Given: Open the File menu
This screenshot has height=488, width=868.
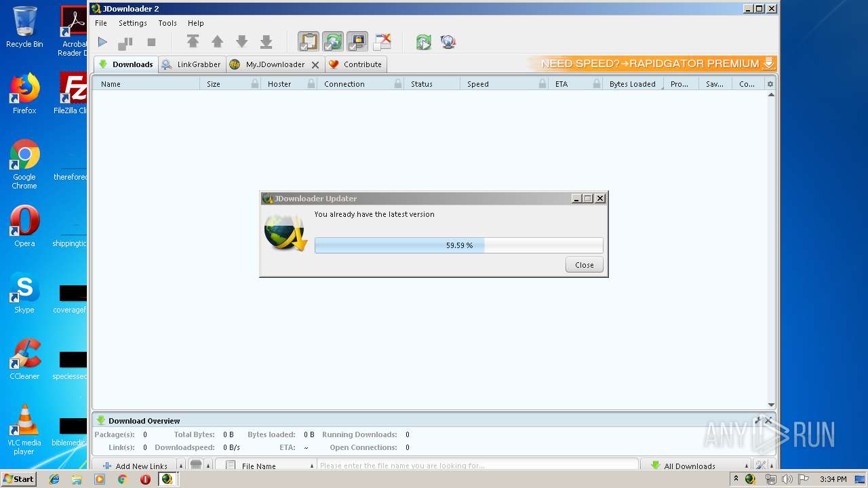Looking at the screenshot, I should coord(101,23).
